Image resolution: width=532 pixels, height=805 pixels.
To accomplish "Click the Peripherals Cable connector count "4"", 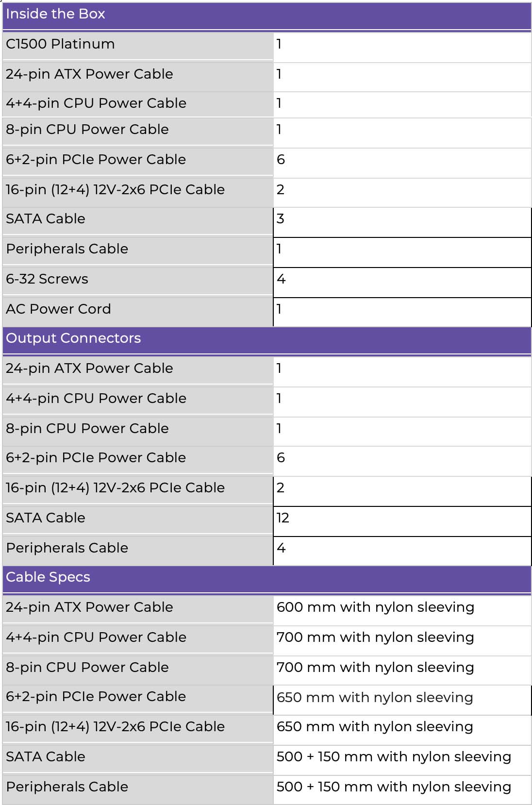I will click(x=281, y=548).
